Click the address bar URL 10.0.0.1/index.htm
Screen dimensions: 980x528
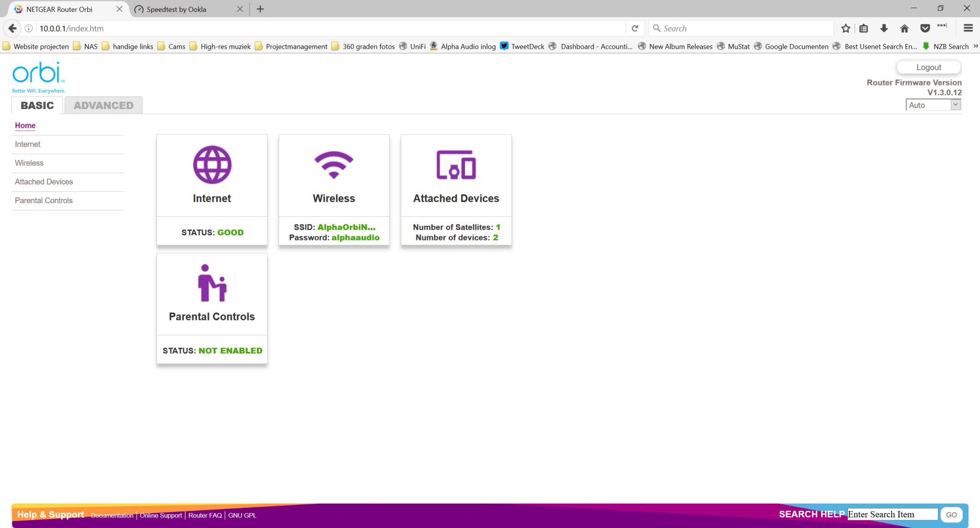71,28
